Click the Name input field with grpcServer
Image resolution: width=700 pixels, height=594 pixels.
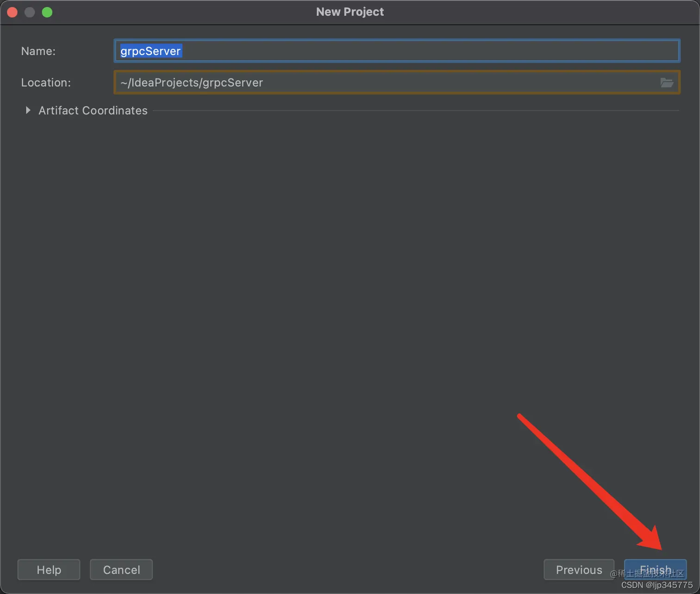397,51
